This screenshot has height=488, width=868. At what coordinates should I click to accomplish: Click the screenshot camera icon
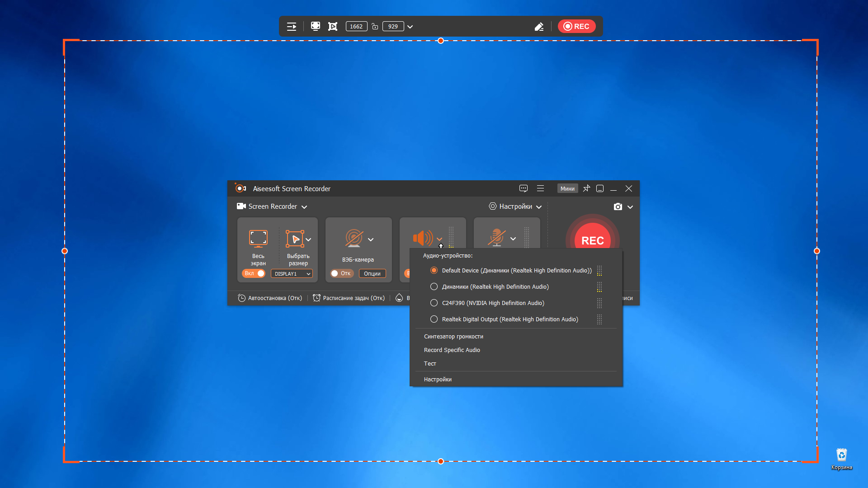pyautogui.click(x=618, y=206)
